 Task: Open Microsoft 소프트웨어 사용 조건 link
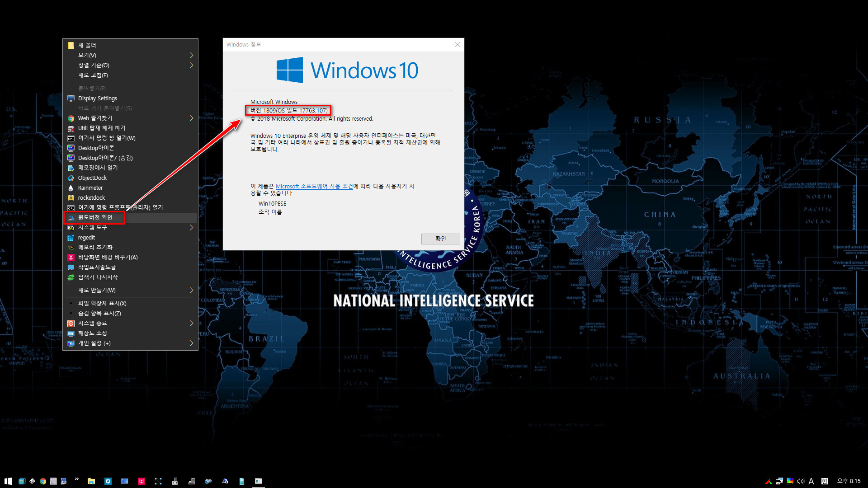314,186
